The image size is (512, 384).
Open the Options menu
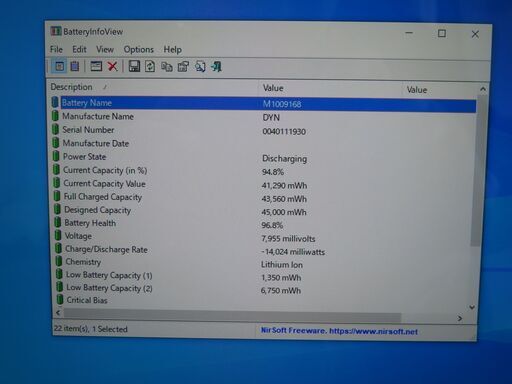tap(139, 49)
